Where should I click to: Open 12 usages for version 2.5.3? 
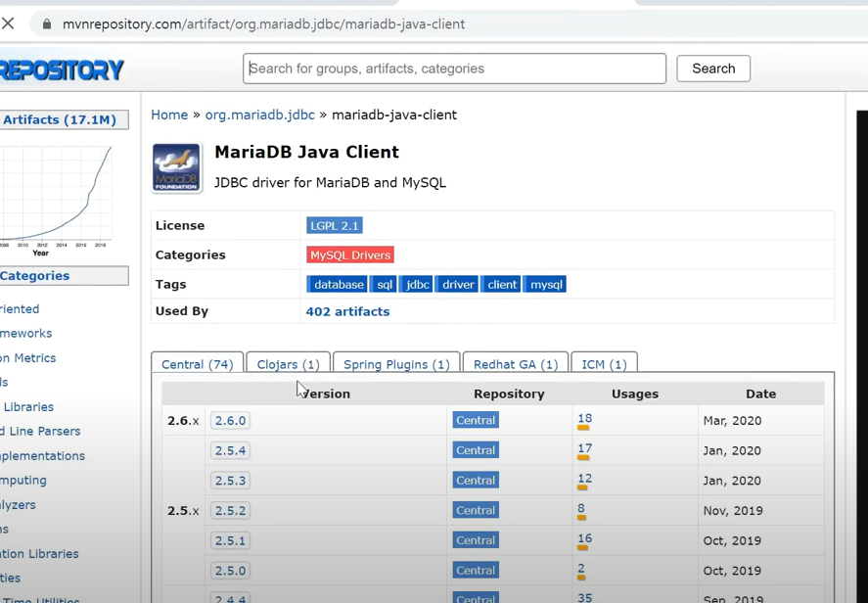(x=584, y=479)
